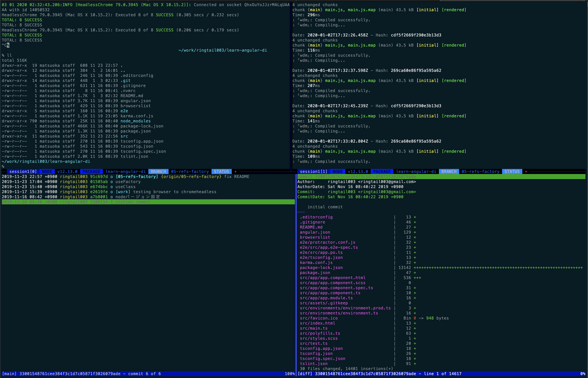The width and height of the screenshot is (588, 378).
Task: Select commit 01585ab useFactory line
Action: 71,182
